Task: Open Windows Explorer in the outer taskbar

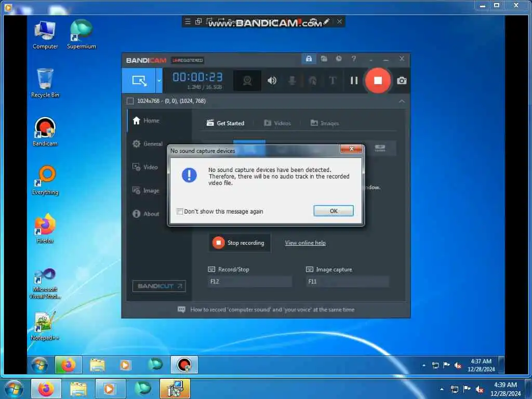Action: [x=78, y=389]
